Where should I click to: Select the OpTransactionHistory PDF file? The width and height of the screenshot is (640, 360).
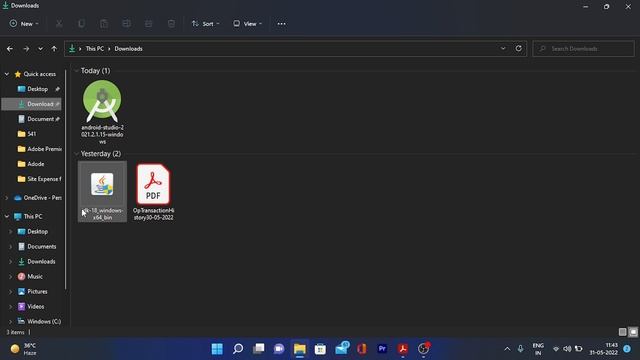[x=153, y=191]
